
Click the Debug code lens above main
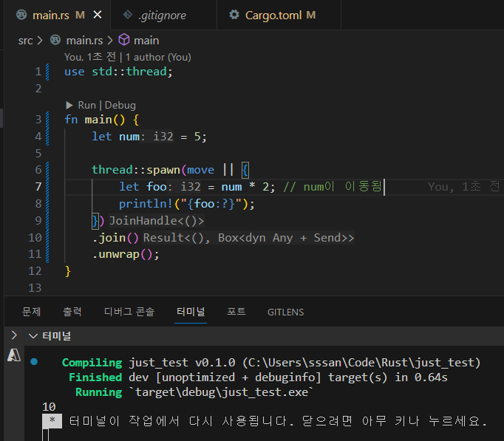[120, 105]
